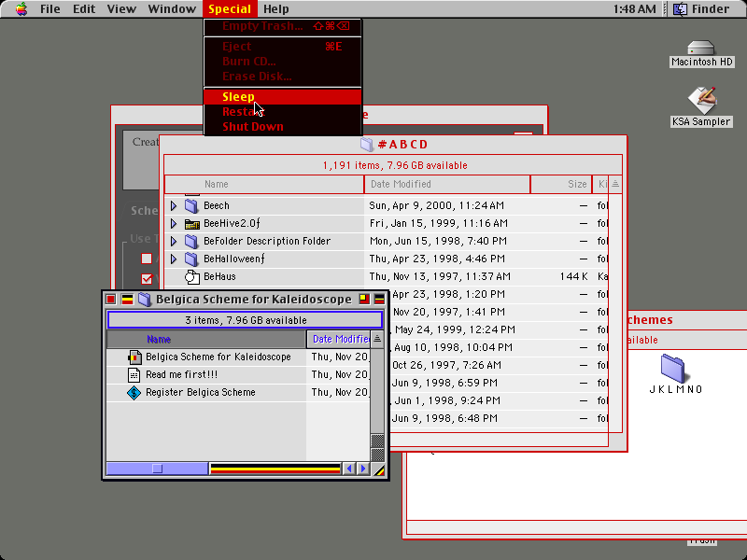
Task: Click the resize grip icon of Belgica window
Action: coord(379,469)
